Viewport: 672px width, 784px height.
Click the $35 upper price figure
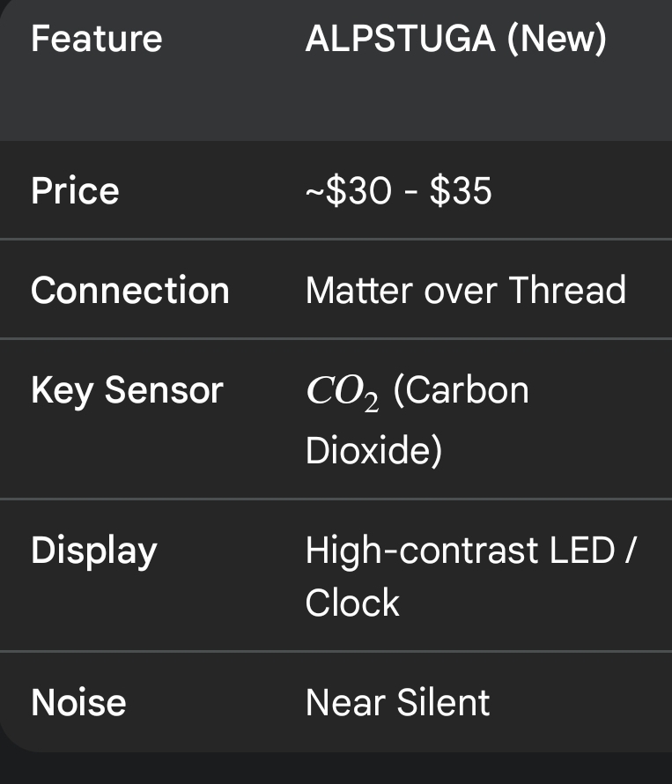[x=461, y=190]
